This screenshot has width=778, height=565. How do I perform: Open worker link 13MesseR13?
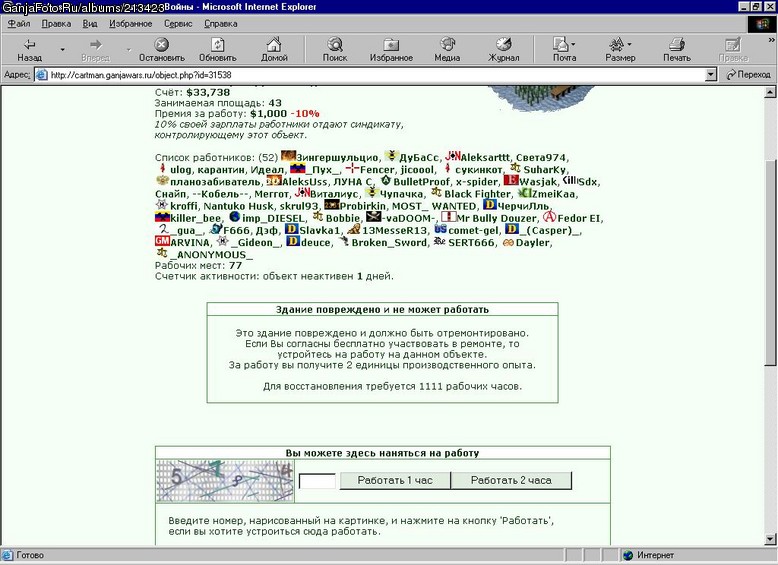(x=394, y=231)
